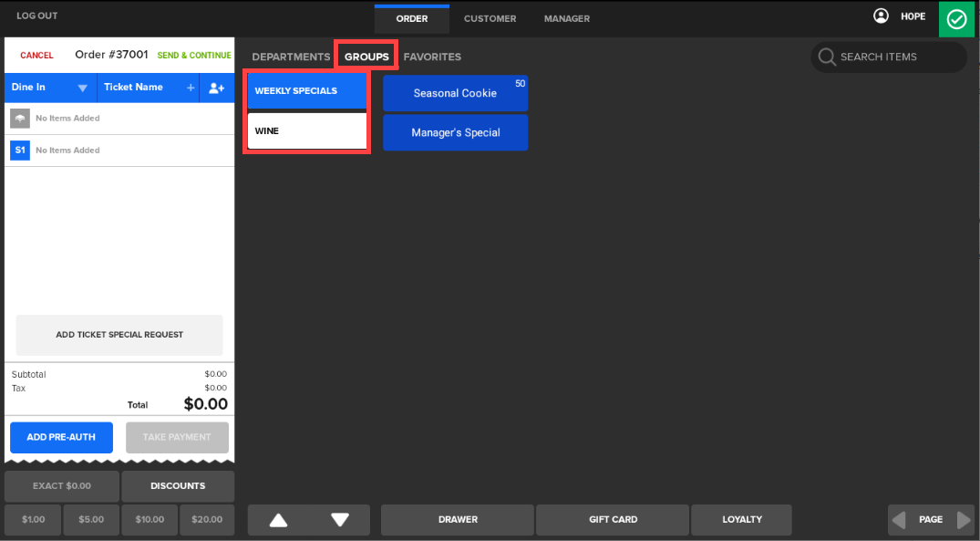Select the WINE group
Viewport: 980px width, 541px height.
click(306, 131)
